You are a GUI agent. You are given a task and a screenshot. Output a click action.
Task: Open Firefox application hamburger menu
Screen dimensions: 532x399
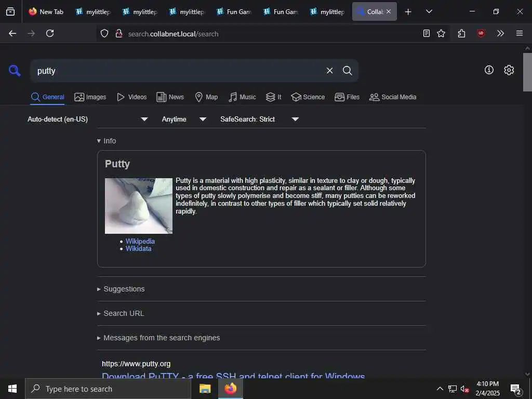pyautogui.click(x=520, y=33)
